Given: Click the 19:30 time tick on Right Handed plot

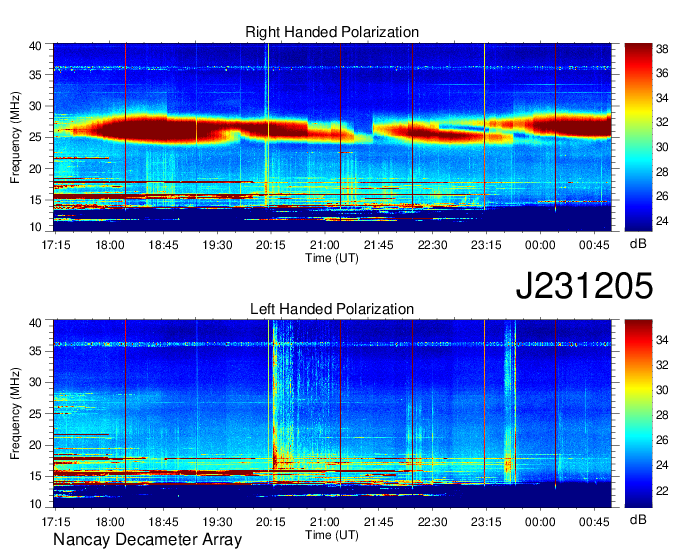Looking at the screenshot, I should tap(217, 245).
